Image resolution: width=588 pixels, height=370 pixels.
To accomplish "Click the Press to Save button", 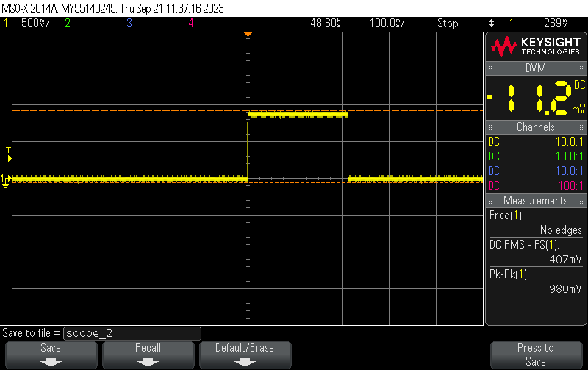I will coord(536,355).
